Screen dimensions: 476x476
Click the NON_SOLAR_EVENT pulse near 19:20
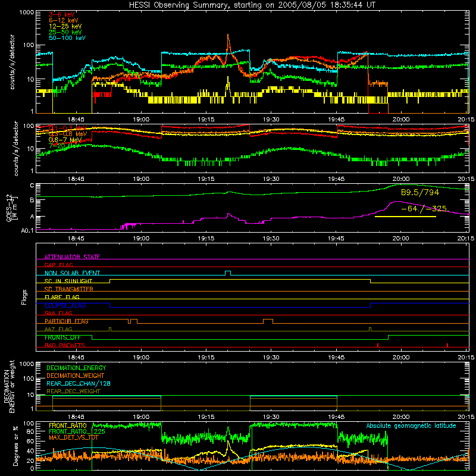click(228, 273)
